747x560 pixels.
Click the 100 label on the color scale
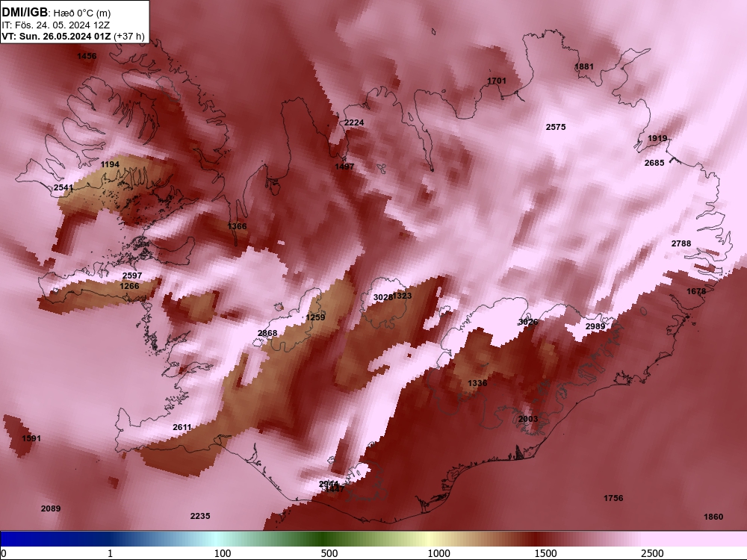click(x=223, y=553)
